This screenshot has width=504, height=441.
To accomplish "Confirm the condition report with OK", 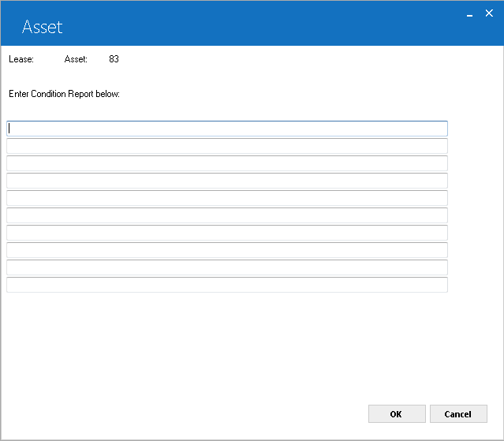I will pos(397,414).
